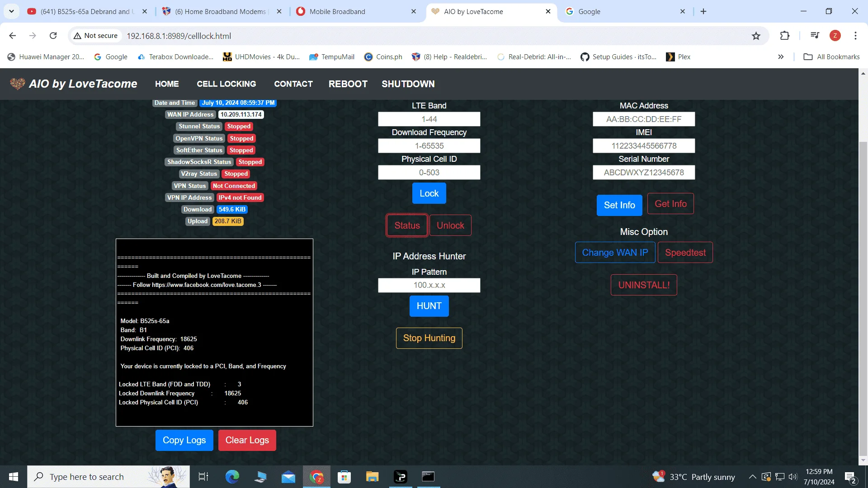Reload the current page
Viewport: 868px width, 488px height.
pyautogui.click(x=53, y=36)
